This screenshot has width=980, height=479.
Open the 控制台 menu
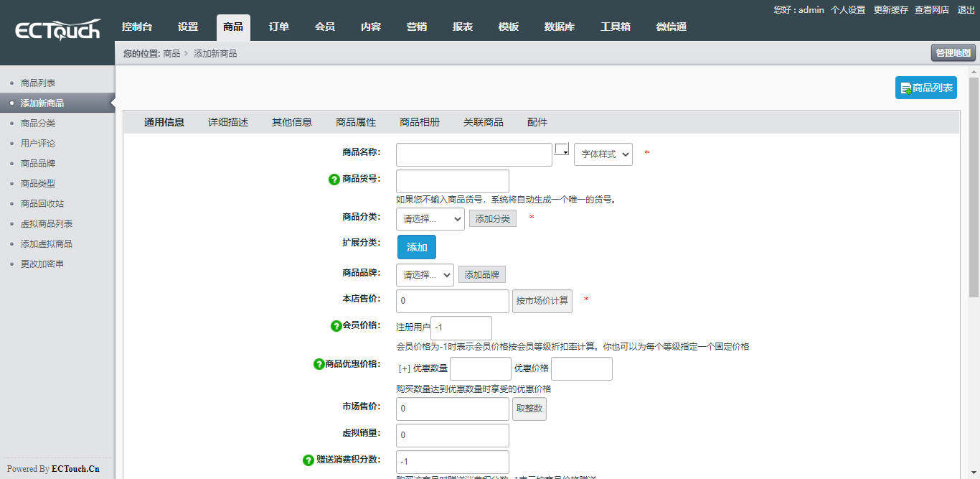tap(137, 27)
